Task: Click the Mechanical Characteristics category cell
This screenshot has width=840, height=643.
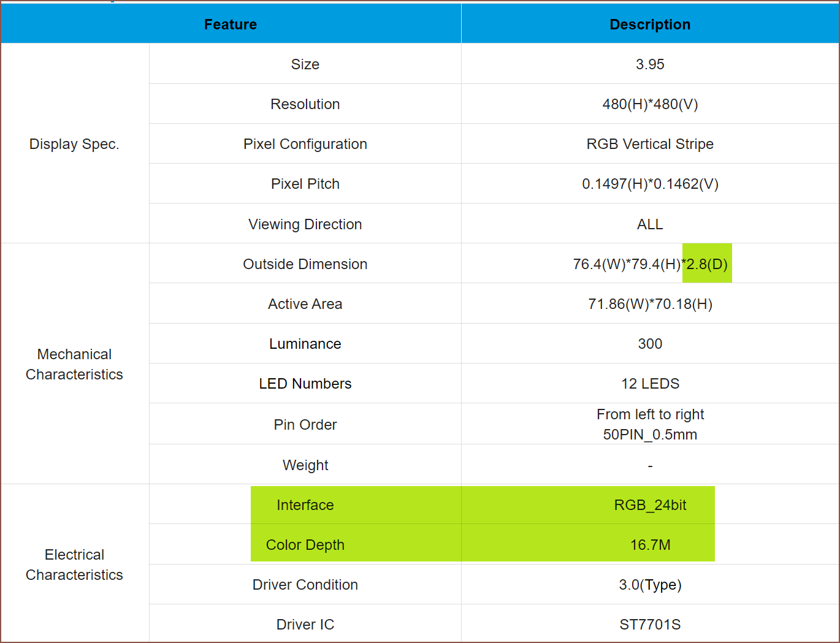Action: coord(74,364)
